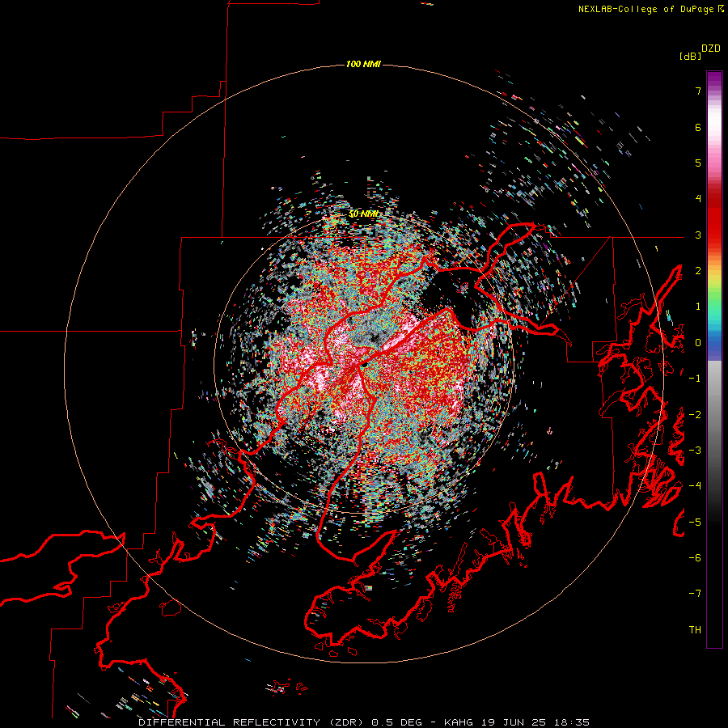Click the -4 dB scale value
Image resolution: width=728 pixels, height=728 pixels.
(x=695, y=486)
